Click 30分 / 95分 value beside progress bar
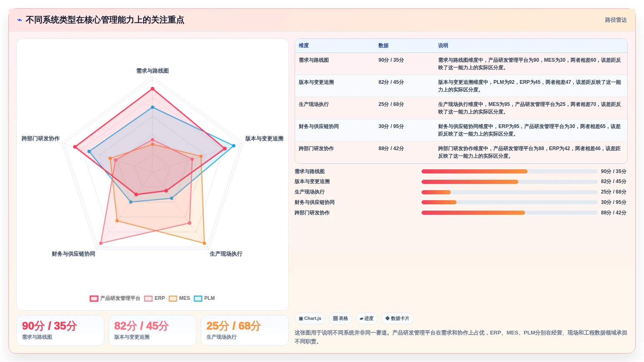Image resolution: width=644 pixels, height=362 pixels. (614, 202)
